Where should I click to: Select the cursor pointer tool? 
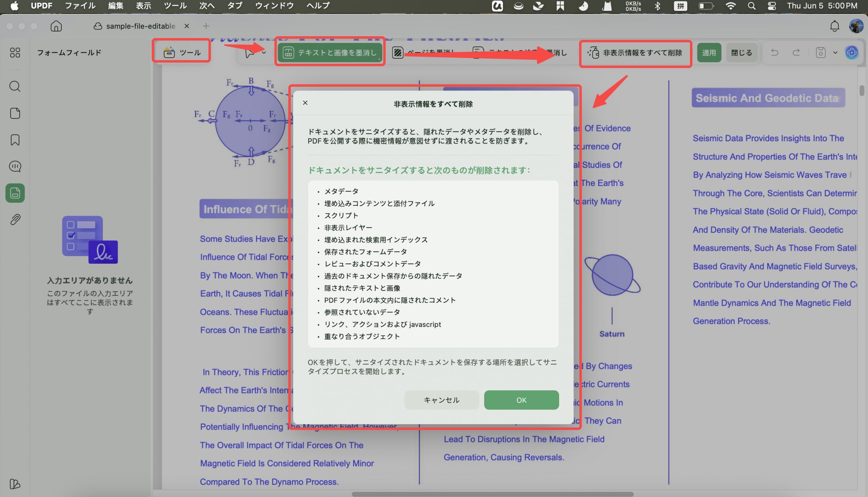pyautogui.click(x=250, y=53)
